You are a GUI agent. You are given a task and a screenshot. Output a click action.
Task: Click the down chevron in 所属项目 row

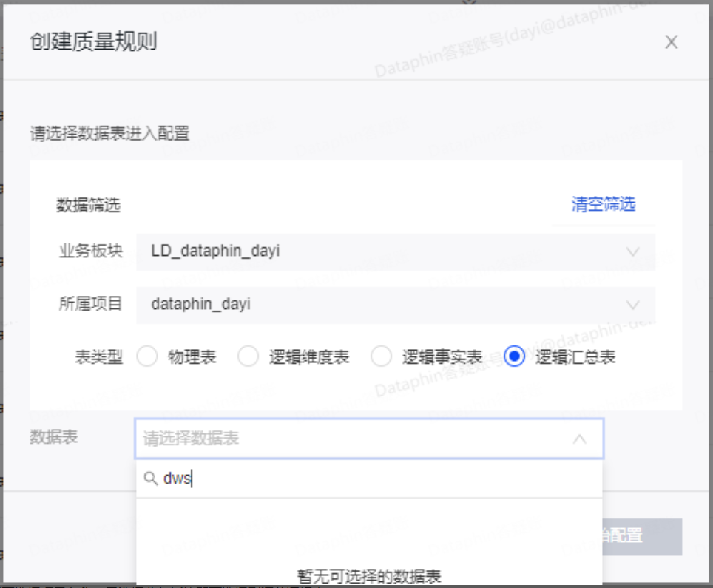tap(632, 304)
